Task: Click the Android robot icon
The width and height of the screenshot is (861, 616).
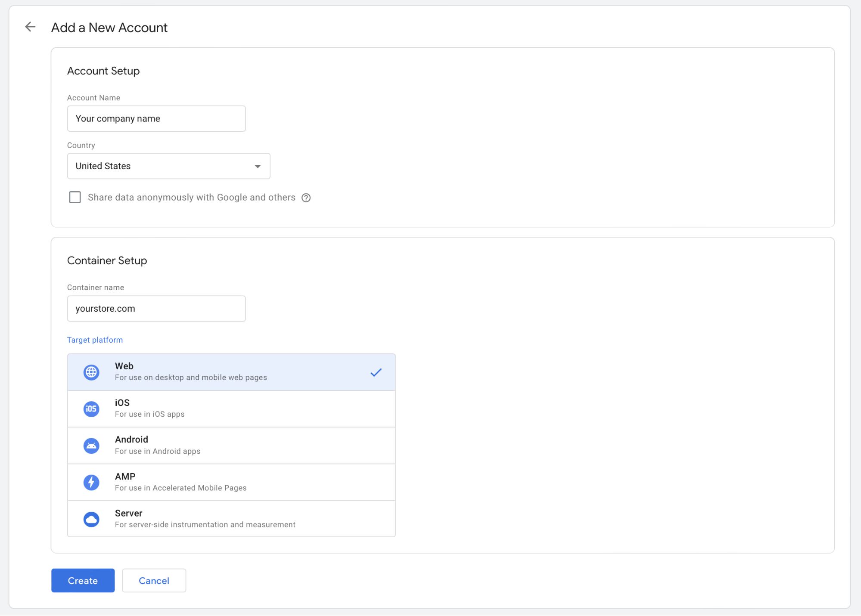Action: (x=91, y=446)
